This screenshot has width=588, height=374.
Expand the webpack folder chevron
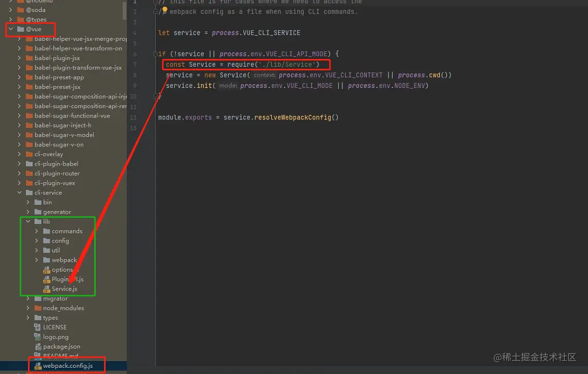coord(37,260)
